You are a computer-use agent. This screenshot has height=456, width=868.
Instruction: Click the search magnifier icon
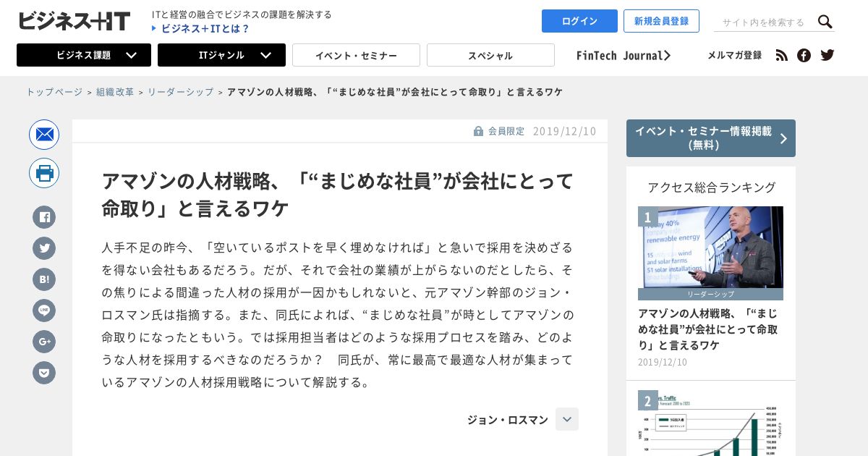[x=825, y=22]
